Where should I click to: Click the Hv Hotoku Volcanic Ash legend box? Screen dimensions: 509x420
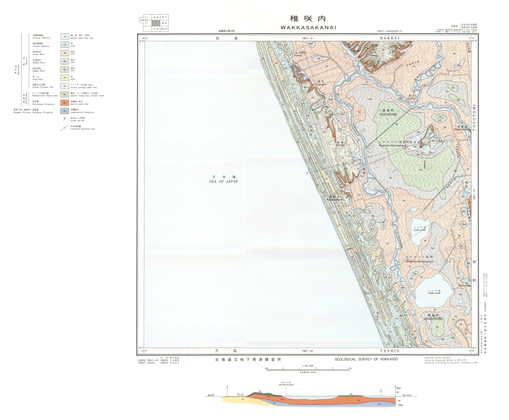65,86
